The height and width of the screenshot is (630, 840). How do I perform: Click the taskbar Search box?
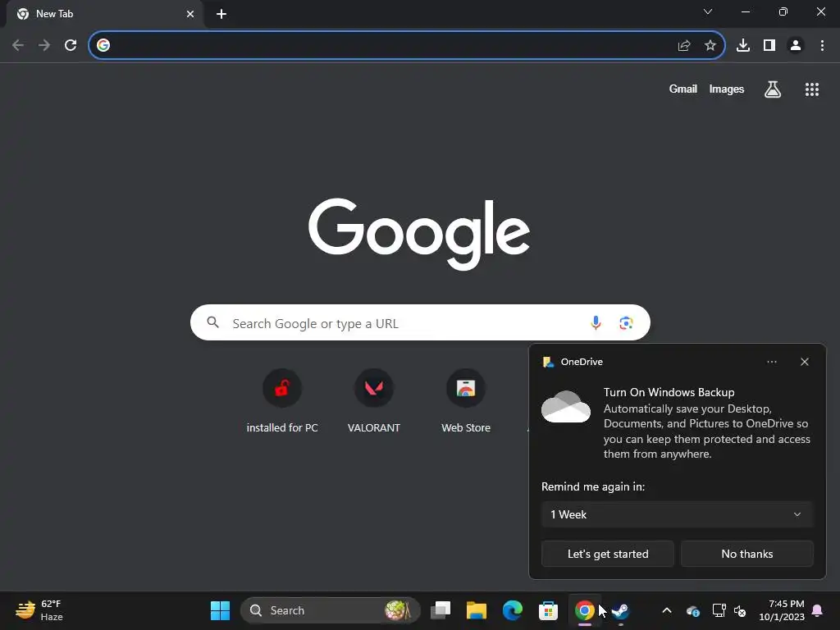(330, 610)
